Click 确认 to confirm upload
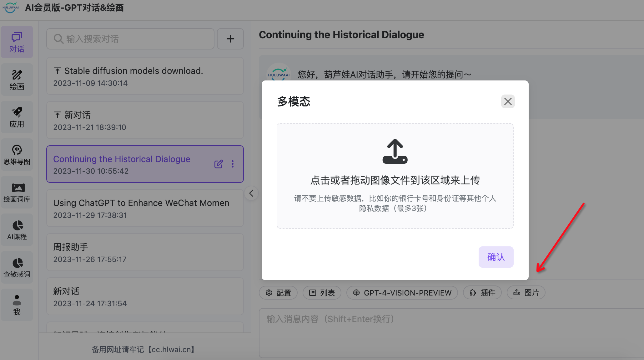644x360 pixels. 496,257
